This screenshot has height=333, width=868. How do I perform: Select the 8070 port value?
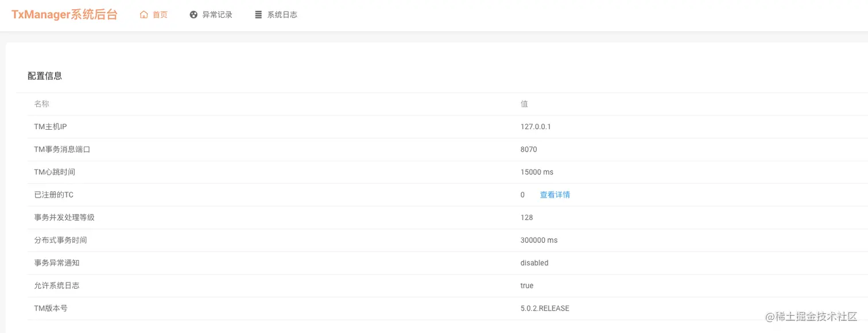point(529,149)
